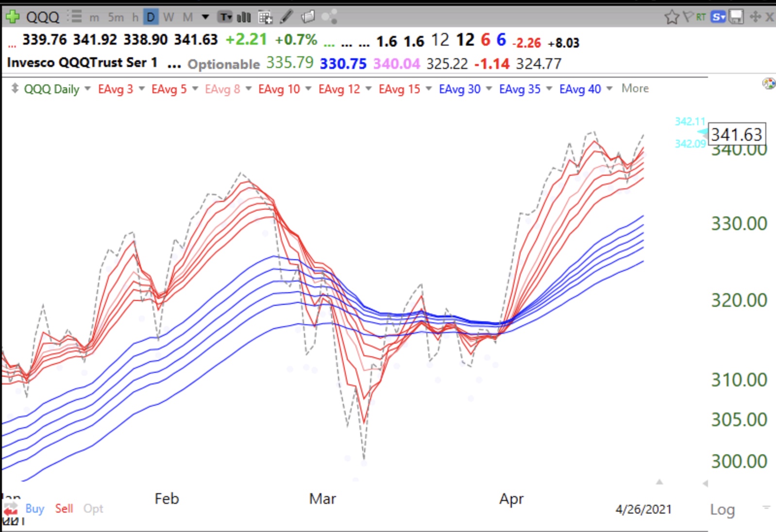Expand the EAvg 8 dropdown arrow
This screenshot has width=776, height=532.
click(x=249, y=88)
